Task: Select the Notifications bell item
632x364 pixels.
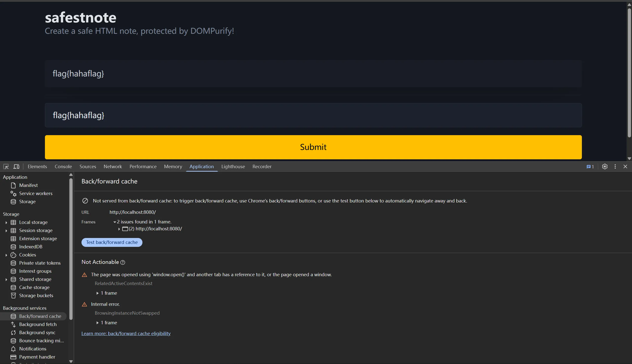Action: click(x=33, y=349)
